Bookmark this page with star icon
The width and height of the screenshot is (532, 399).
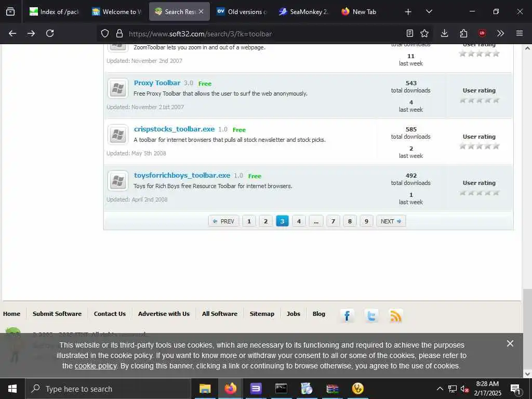424,33
